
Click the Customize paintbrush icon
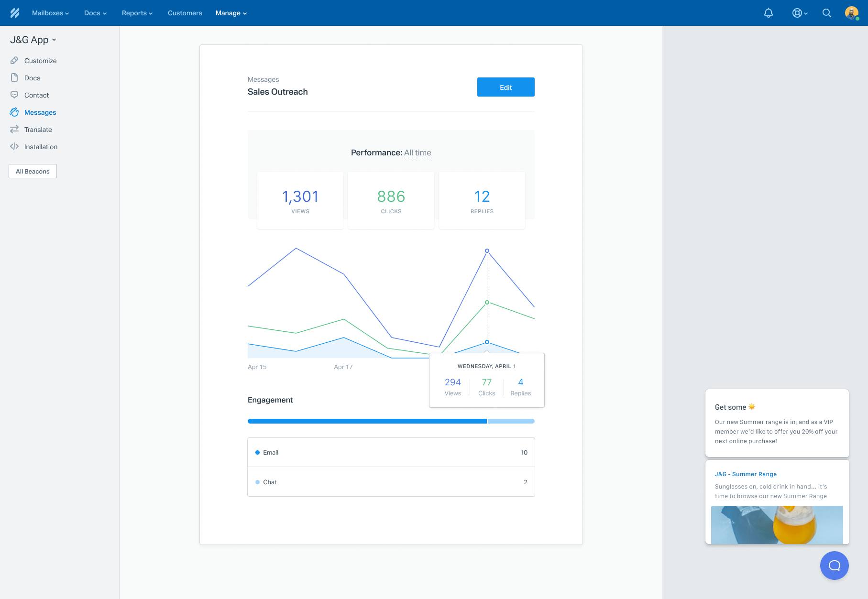point(14,61)
